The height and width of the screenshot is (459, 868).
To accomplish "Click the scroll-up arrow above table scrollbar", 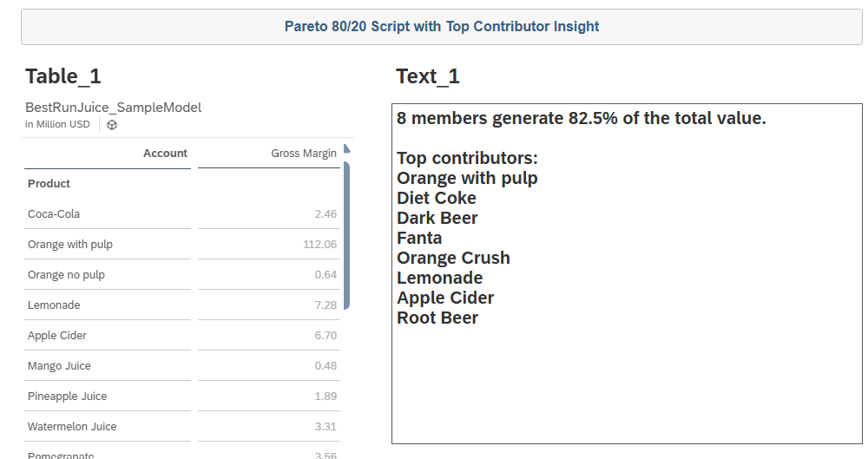I will [x=346, y=148].
